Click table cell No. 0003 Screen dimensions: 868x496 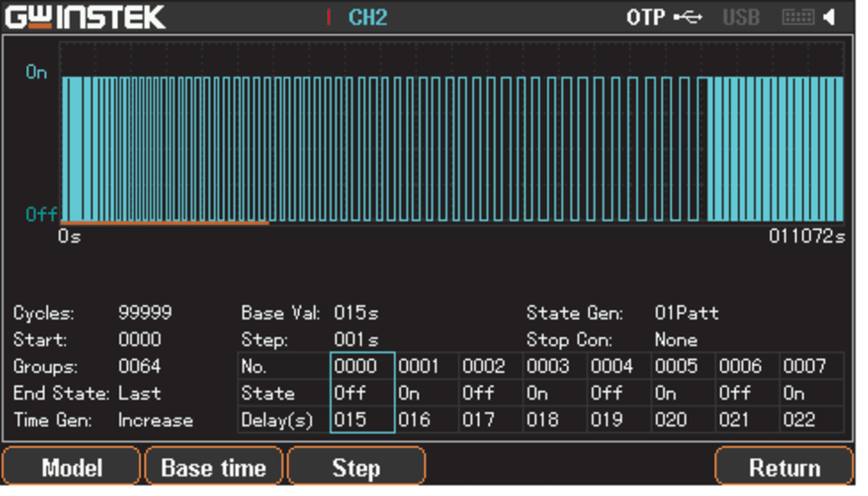tap(555, 366)
